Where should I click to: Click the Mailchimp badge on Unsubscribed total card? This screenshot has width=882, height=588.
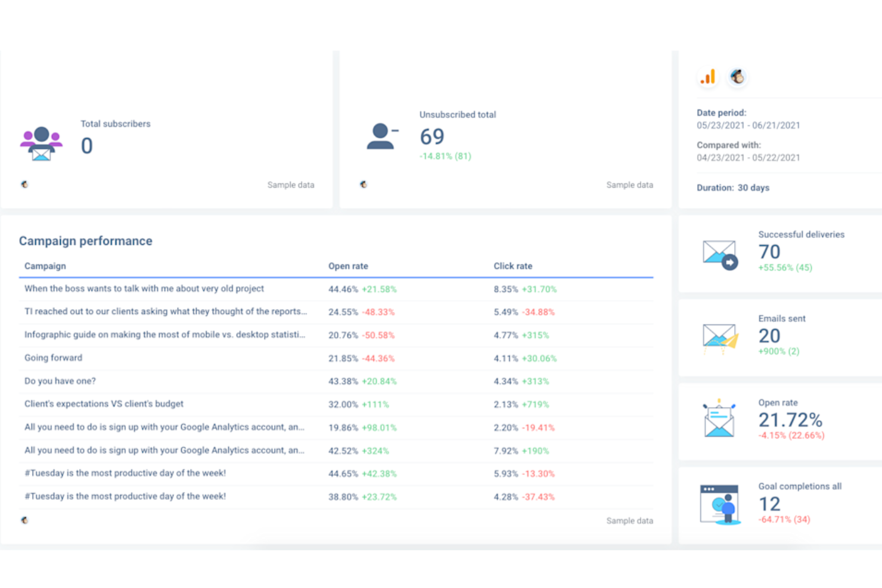(364, 185)
